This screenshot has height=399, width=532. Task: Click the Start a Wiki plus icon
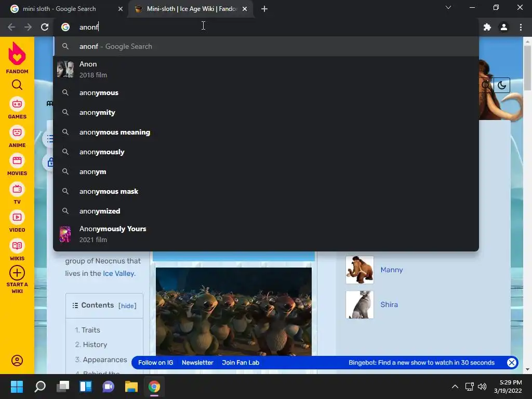17,273
